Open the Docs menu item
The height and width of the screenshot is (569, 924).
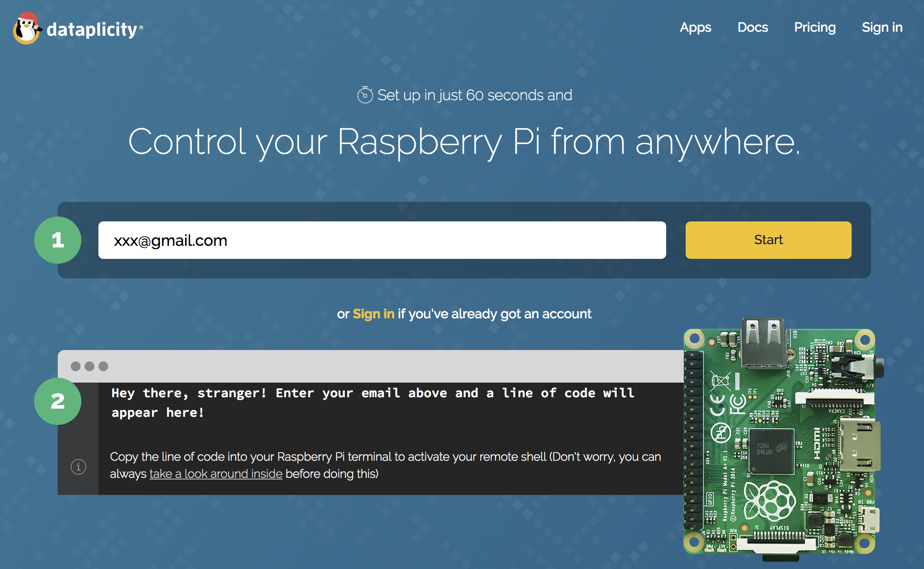753,27
